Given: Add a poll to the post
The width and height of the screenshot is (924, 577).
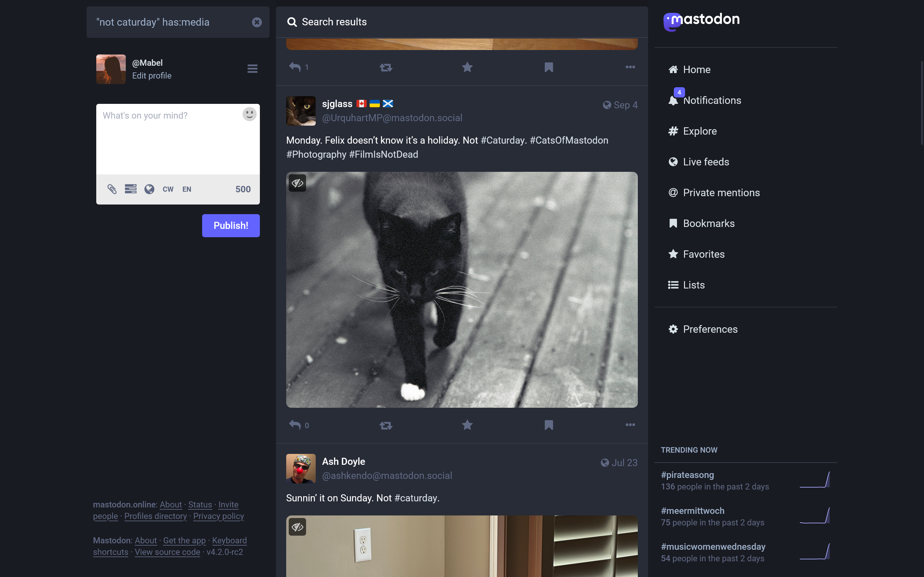Looking at the screenshot, I should pyautogui.click(x=131, y=189).
